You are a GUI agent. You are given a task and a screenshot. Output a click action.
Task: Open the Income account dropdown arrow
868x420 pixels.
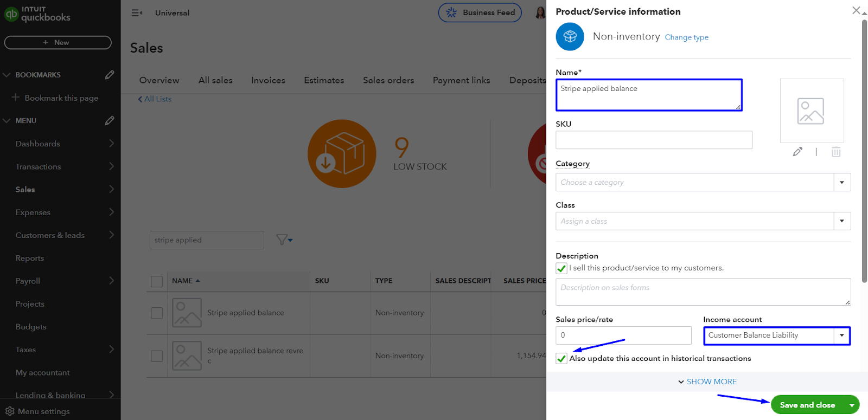coord(842,335)
